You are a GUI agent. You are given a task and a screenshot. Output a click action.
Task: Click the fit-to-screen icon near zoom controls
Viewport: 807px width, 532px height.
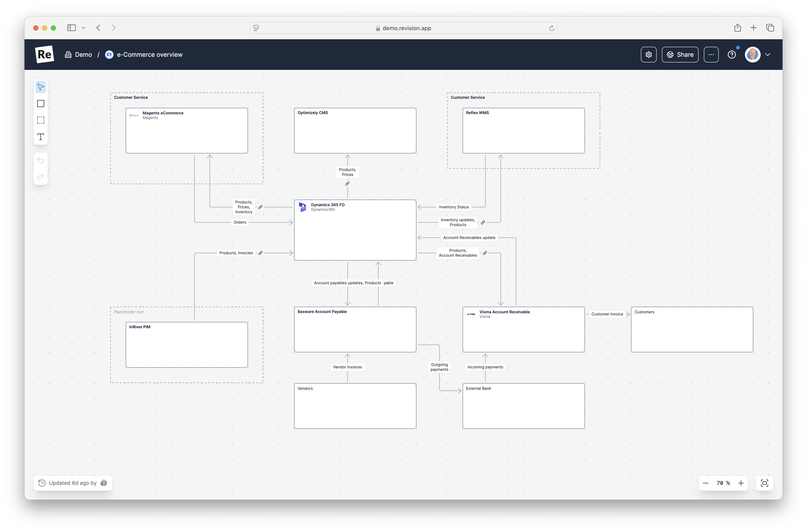(764, 483)
